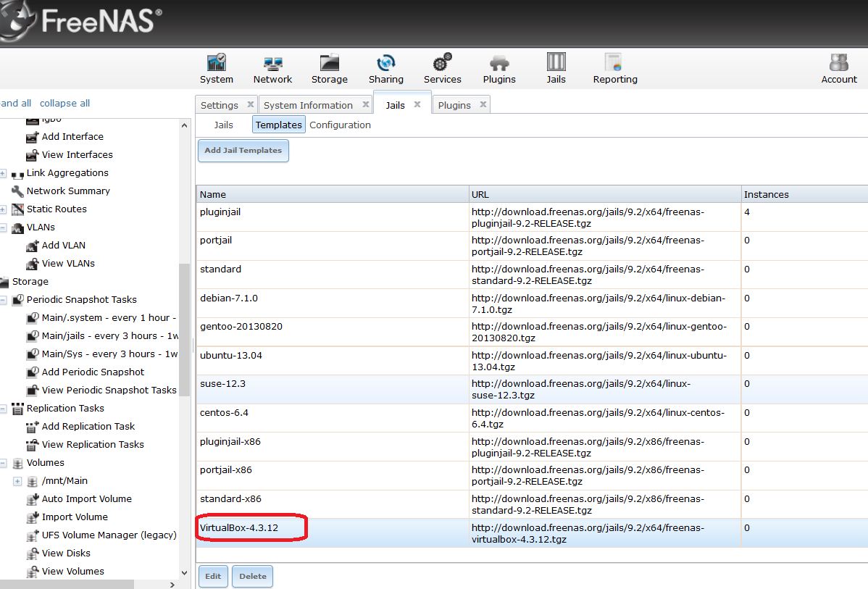Viewport: 868px width, 589px height.
Task: Click the Network Summary wrench icon
Action: (x=17, y=191)
